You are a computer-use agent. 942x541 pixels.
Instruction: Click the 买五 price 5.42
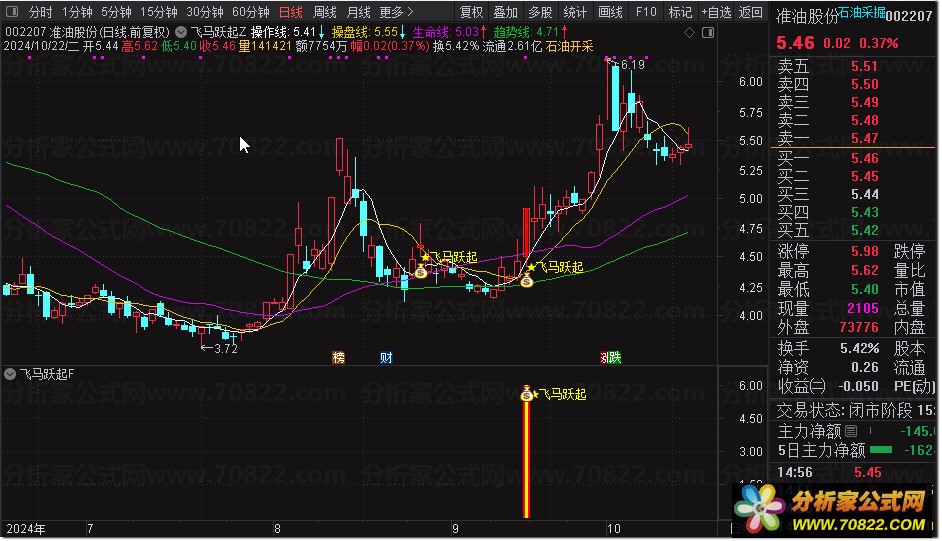(864, 231)
